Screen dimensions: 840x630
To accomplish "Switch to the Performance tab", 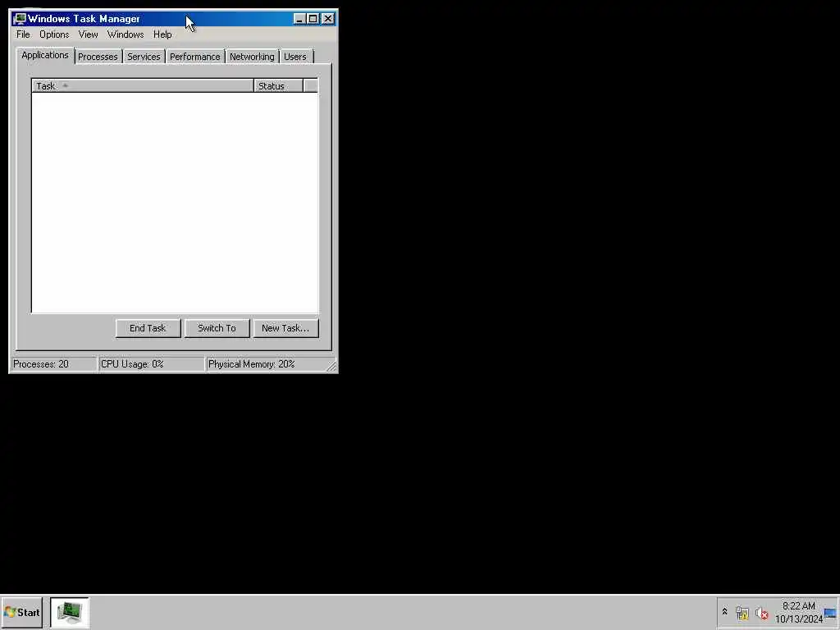I will [195, 57].
